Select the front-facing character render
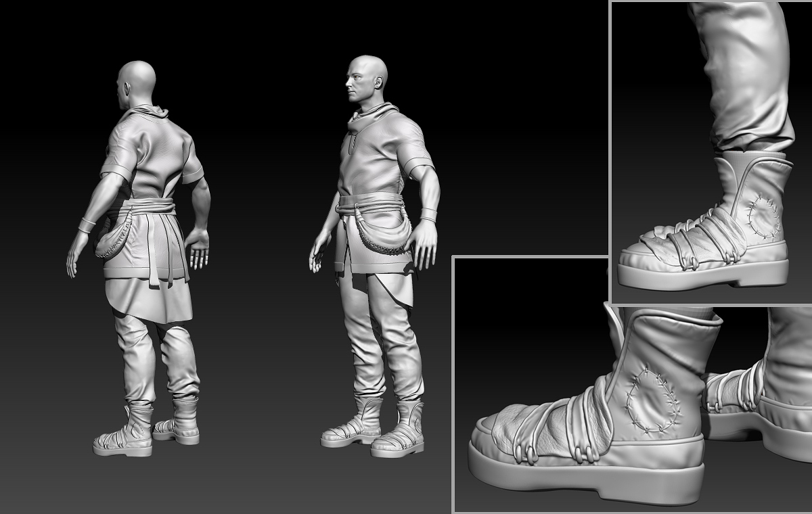Screen dimensions: 812x514 point(375,256)
